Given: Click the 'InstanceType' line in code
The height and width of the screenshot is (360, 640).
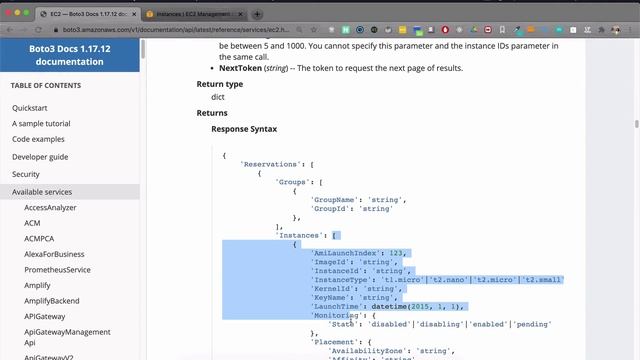Looking at the screenshot, I should [x=437, y=280].
